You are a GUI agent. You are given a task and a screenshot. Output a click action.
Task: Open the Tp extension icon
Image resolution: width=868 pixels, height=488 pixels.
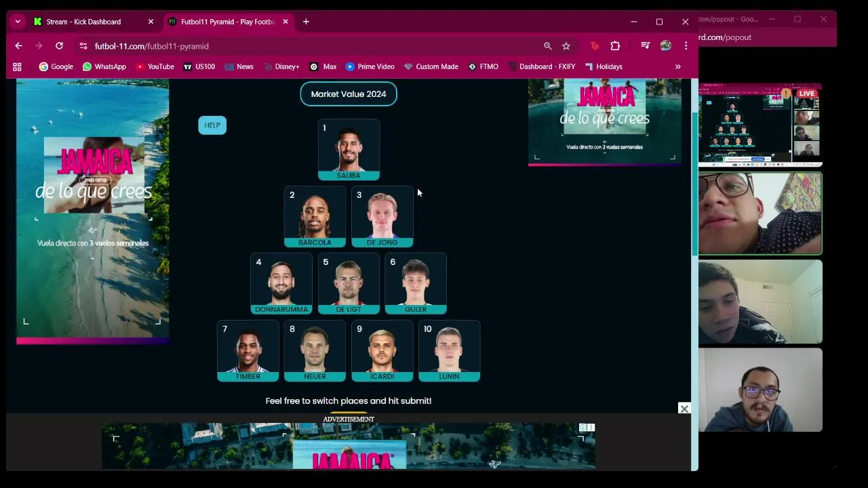[x=595, y=46]
